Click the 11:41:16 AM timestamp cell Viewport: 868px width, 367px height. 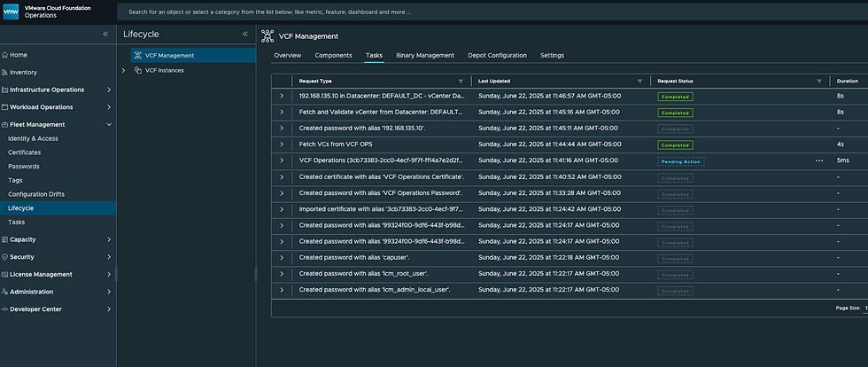point(549,160)
